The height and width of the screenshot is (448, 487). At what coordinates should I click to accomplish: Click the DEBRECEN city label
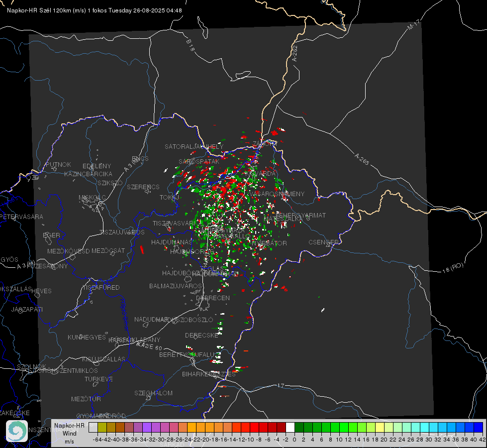point(213,298)
